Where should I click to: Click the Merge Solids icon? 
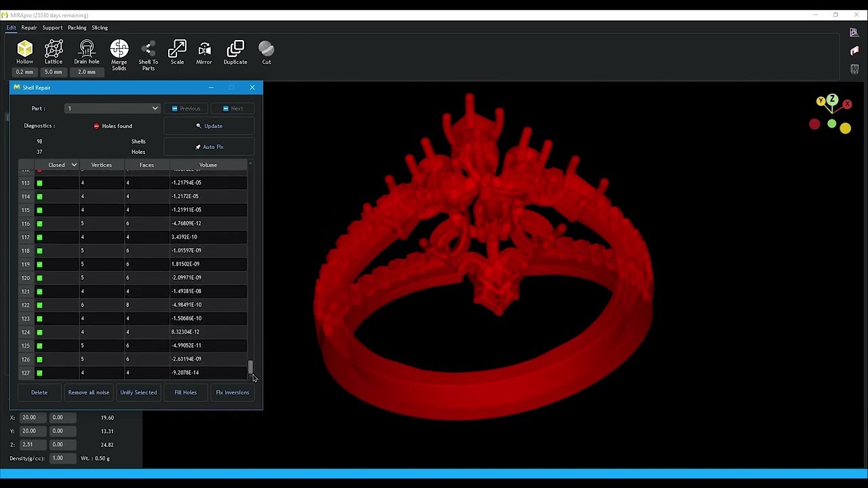[x=119, y=49]
